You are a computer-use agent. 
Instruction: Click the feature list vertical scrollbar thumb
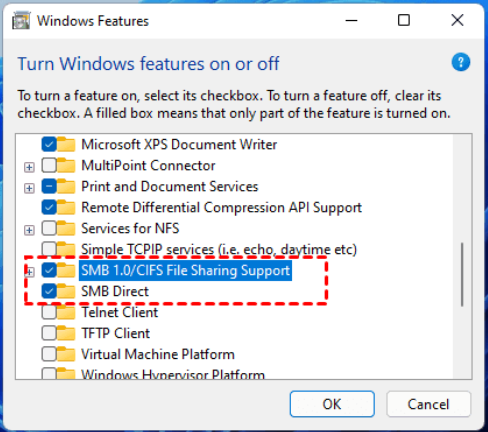tap(462, 274)
